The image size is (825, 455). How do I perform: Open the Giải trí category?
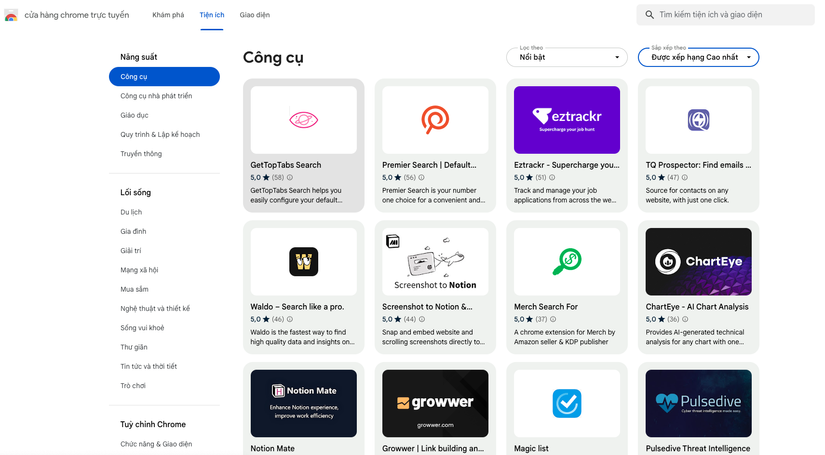(130, 251)
